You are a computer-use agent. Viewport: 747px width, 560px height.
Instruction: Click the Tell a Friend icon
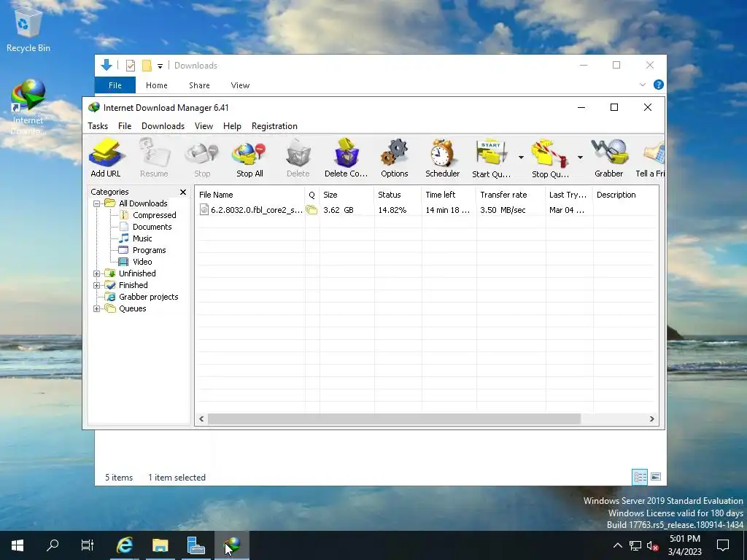tap(650, 158)
